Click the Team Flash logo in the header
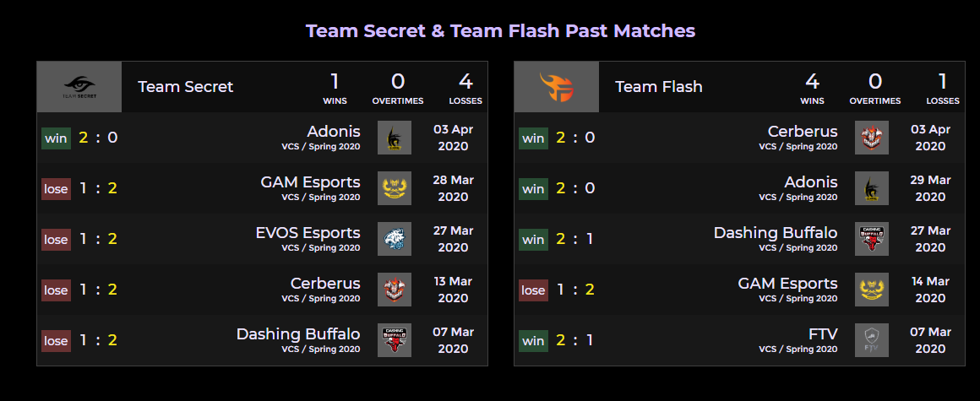 click(557, 87)
